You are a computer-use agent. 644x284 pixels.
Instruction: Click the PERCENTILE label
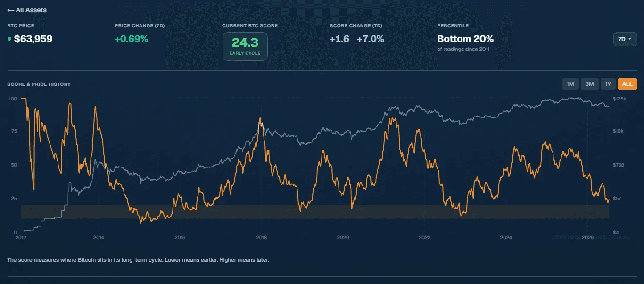pos(453,26)
